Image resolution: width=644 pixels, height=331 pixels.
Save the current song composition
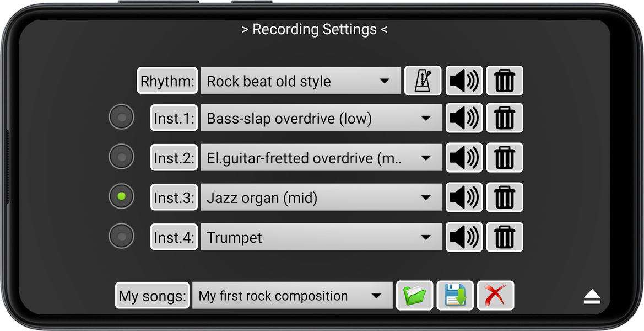[455, 296]
